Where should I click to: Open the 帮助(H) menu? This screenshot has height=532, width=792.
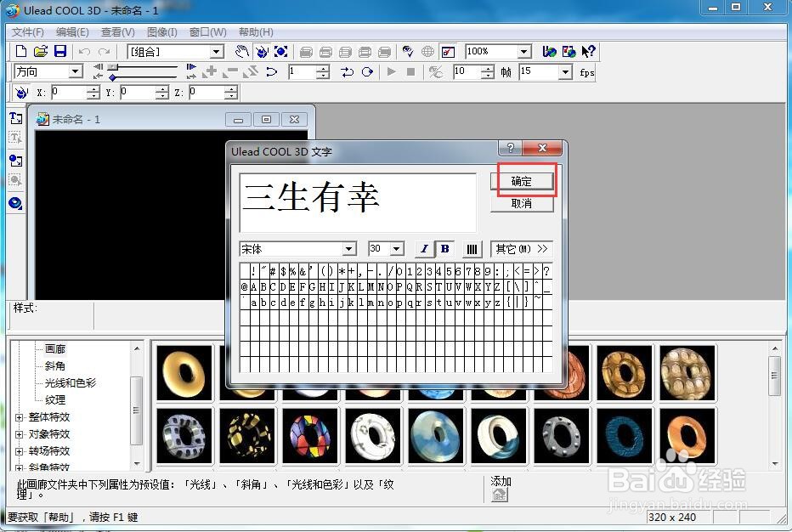point(256,32)
